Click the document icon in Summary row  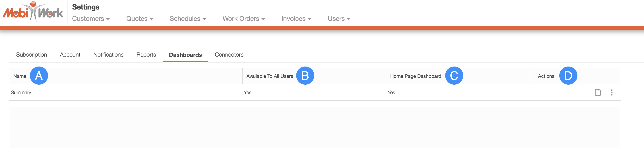pos(598,93)
